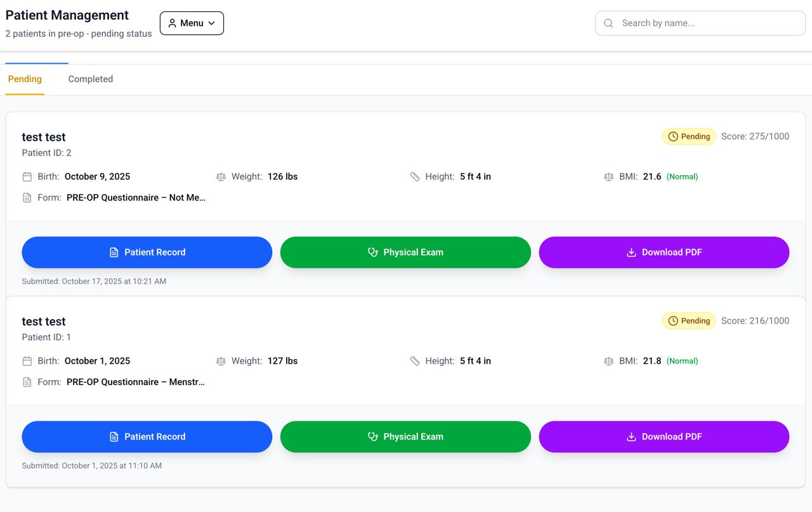812x512 pixels.
Task: Switch to the Completed tab
Action: pos(90,79)
